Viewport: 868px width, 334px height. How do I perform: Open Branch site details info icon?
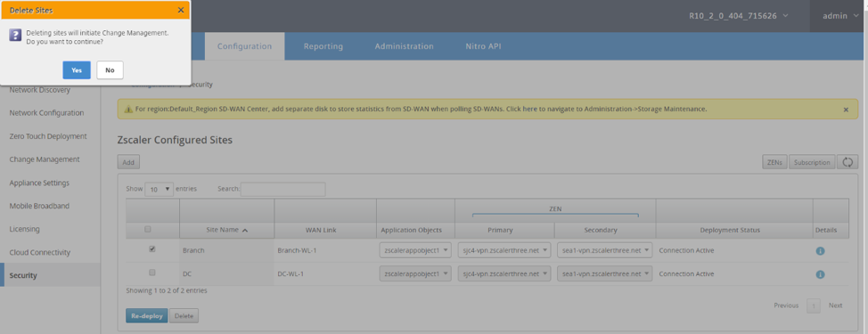(821, 251)
